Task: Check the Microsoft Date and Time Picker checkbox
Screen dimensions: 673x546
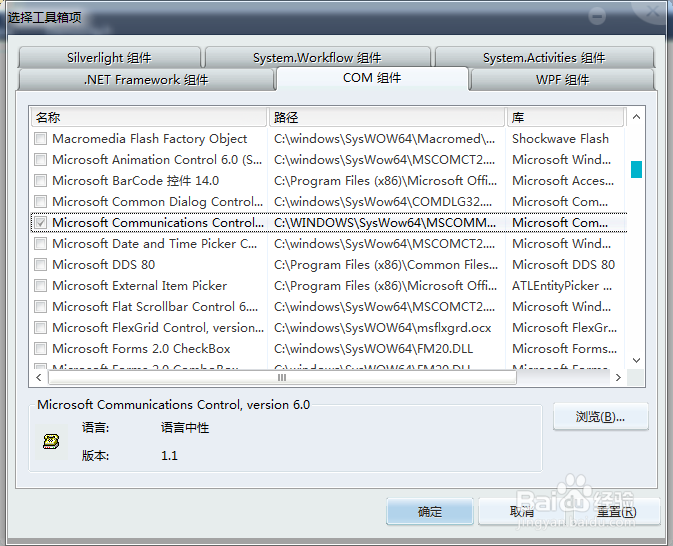Action: click(x=40, y=244)
